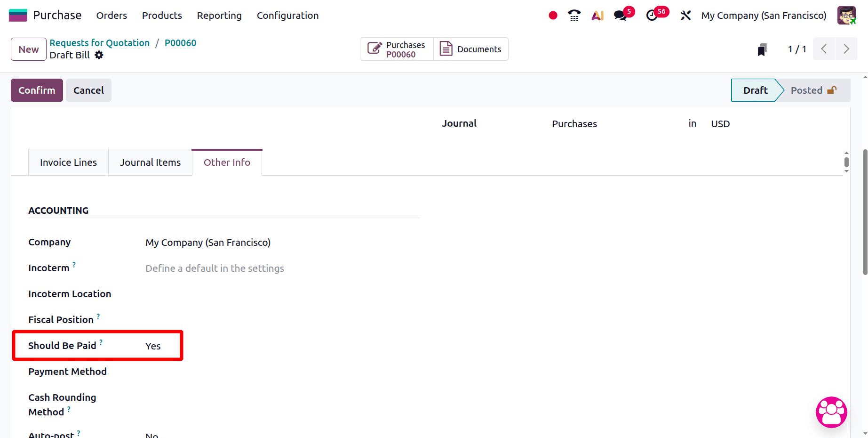Set the record status to Posted

coord(806,90)
